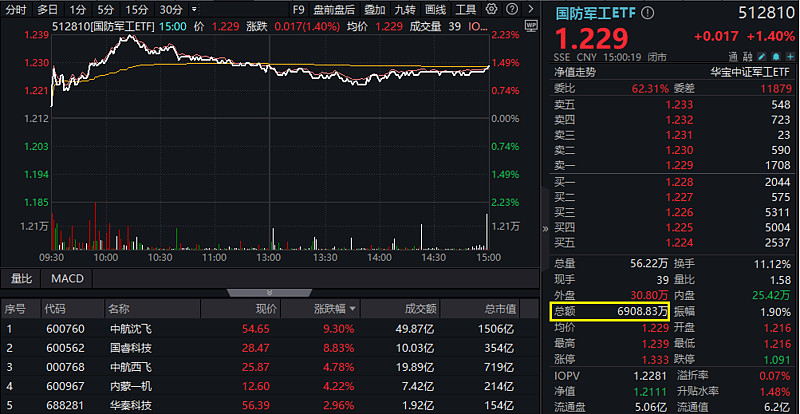Expand more time period options dropdown
The height and width of the screenshot is (414, 800).
pos(194,9)
